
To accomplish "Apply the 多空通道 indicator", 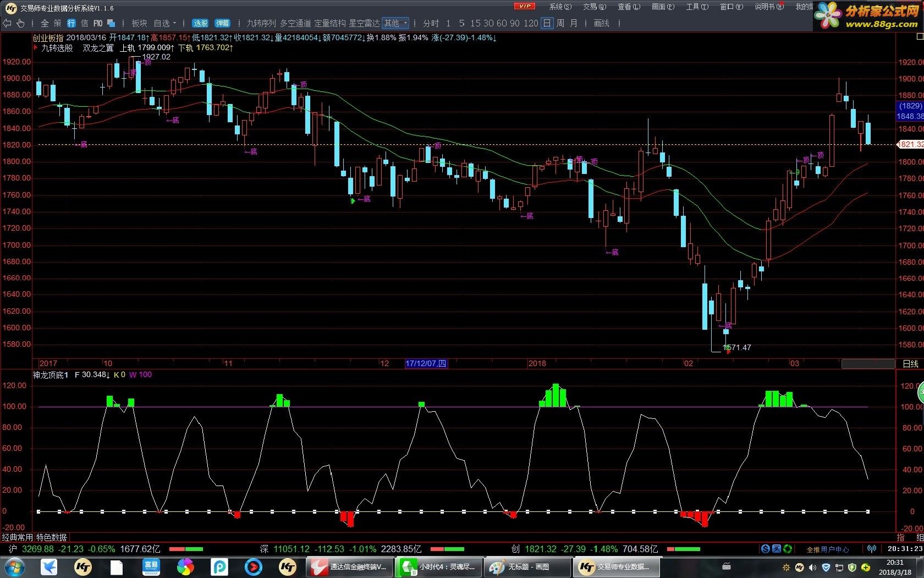I will coord(295,23).
